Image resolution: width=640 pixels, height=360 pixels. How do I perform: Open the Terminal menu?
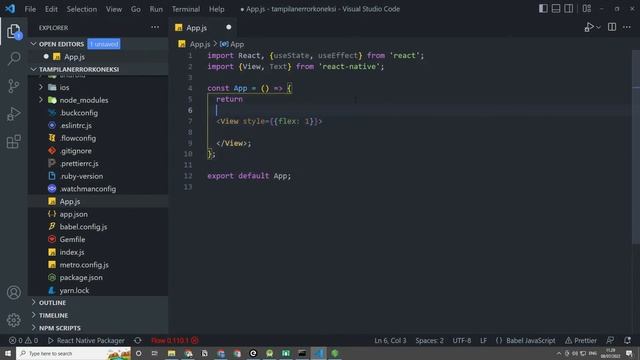pos(186,9)
